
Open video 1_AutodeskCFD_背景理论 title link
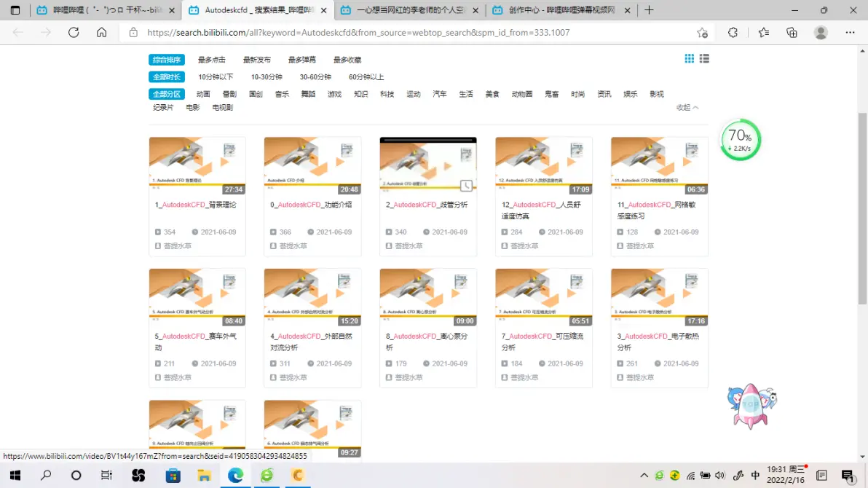point(195,205)
